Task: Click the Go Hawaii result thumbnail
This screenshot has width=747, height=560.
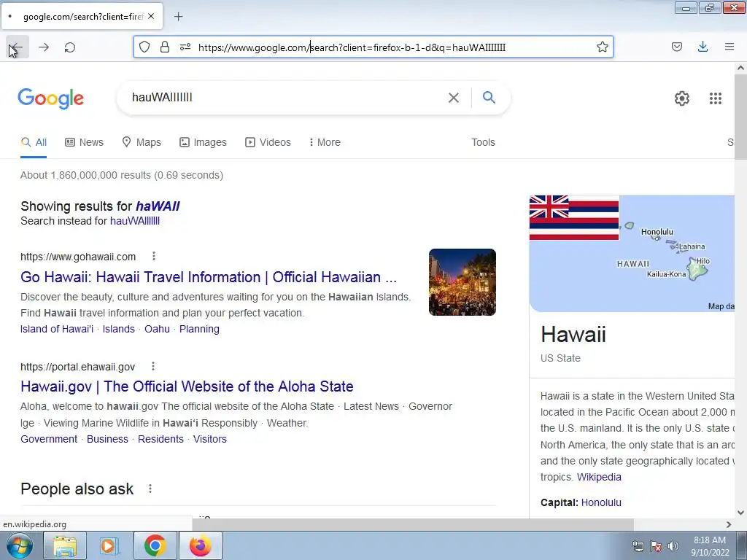Action: pos(462,282)
